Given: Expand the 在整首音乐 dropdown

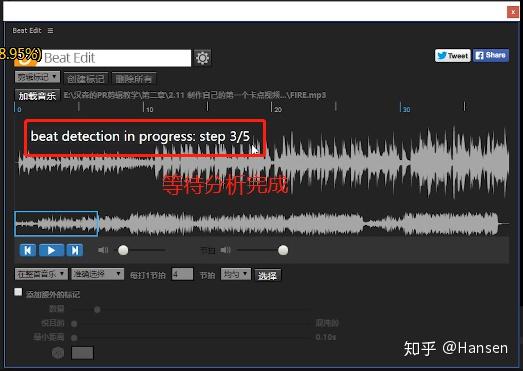Looking at the screenshot, I should 41,274.
